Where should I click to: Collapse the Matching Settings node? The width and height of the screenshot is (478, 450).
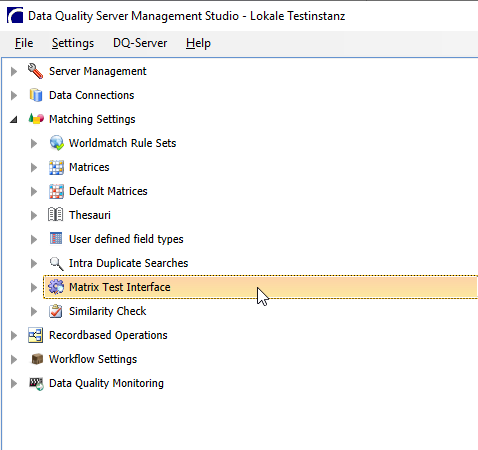pos(14,119)
